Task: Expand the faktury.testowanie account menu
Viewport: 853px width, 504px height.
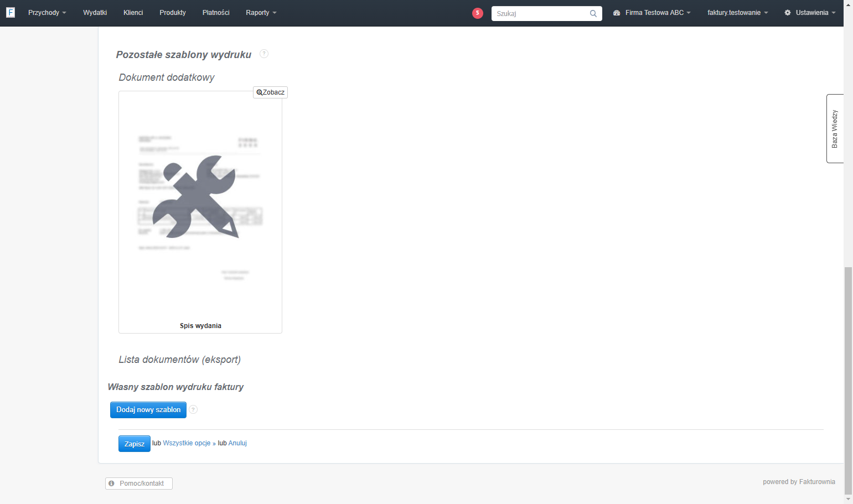Action: pos(737,13)
